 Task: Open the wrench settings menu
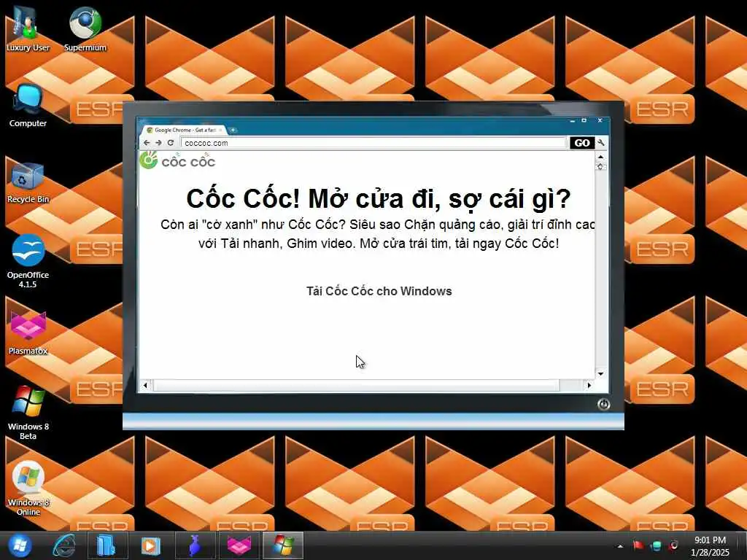tap(601, 142)
